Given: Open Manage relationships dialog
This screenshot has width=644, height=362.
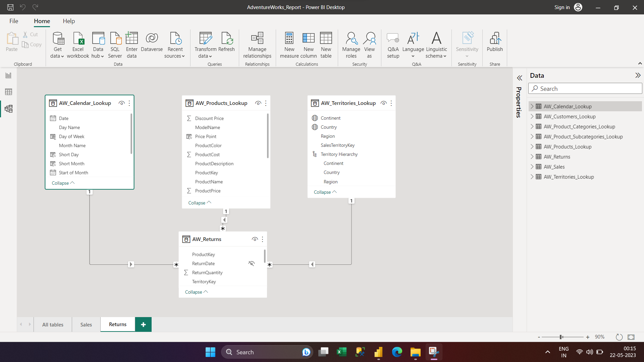Looking at the screenshot, I should (257, 45).
